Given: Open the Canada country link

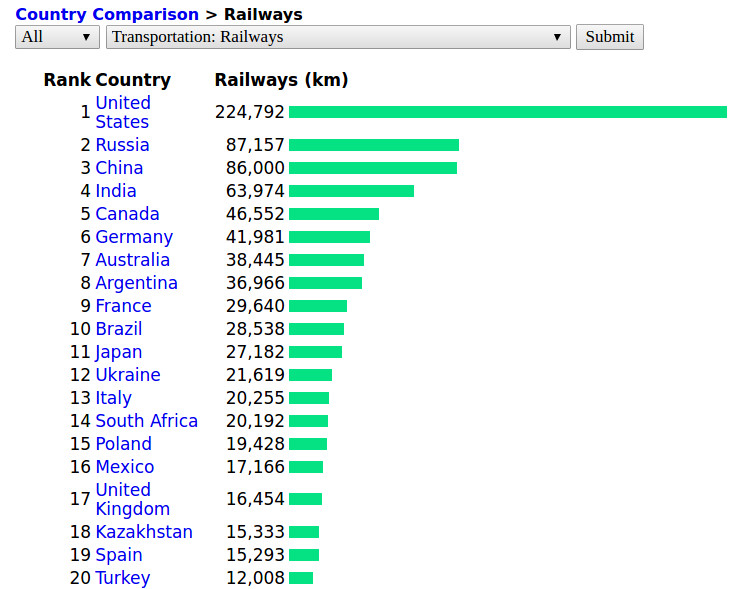Looking at the screenshot, I should [x=128, y=214].
